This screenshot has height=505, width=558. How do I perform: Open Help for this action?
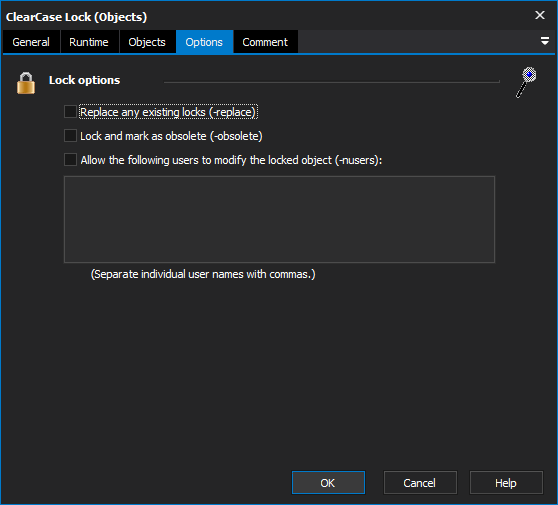click(x=506, y=483)
